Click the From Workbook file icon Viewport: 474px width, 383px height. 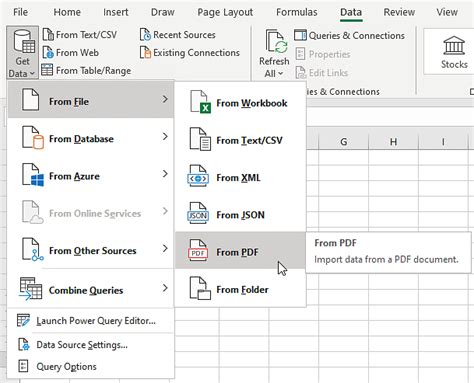tap(200, 102)
